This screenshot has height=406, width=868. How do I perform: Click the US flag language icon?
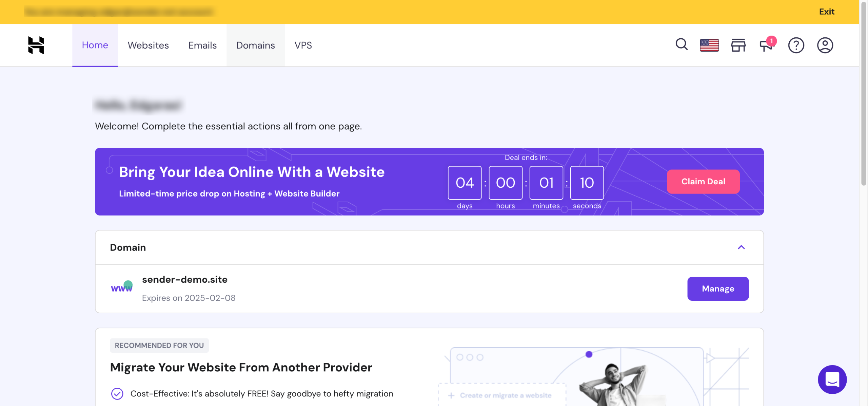[x=709, y=45]
